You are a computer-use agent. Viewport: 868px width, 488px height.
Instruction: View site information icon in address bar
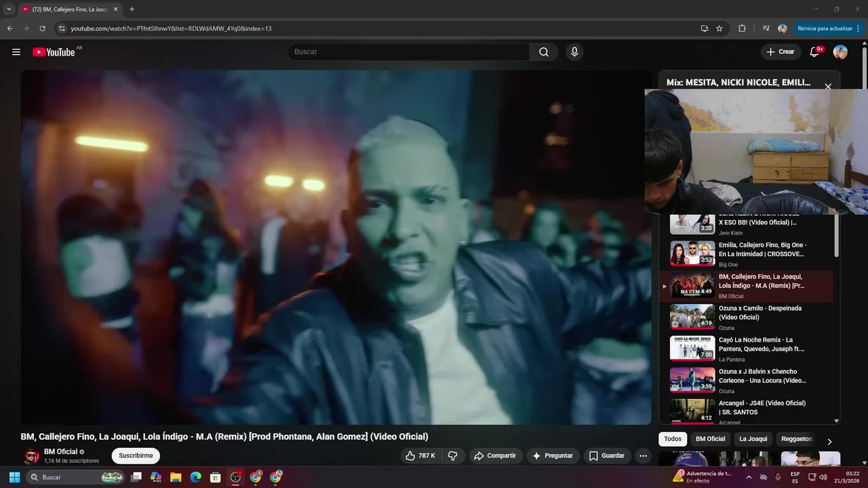(61, 28)
